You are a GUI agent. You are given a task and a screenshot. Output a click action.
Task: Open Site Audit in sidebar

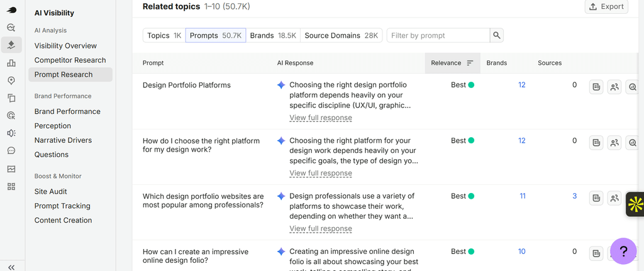tap(50, 191)
